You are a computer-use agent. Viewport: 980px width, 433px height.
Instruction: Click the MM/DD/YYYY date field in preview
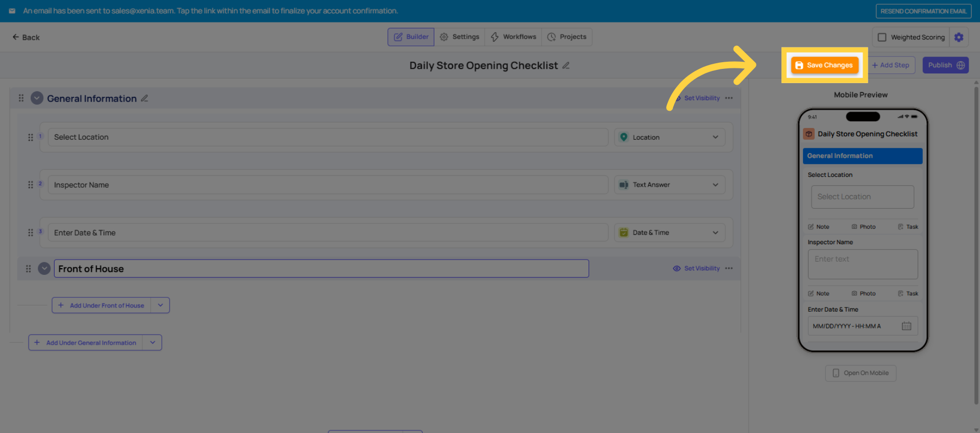tap(863, 326)
